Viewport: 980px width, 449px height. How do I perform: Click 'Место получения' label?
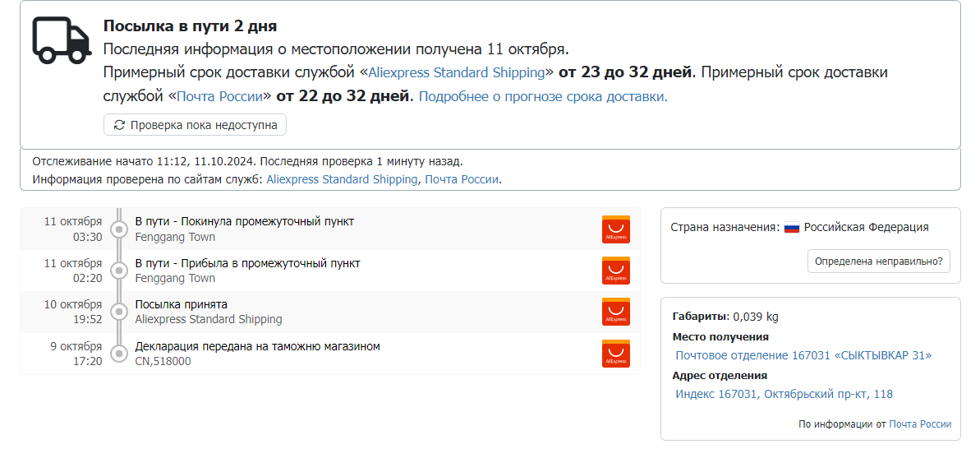720,337
